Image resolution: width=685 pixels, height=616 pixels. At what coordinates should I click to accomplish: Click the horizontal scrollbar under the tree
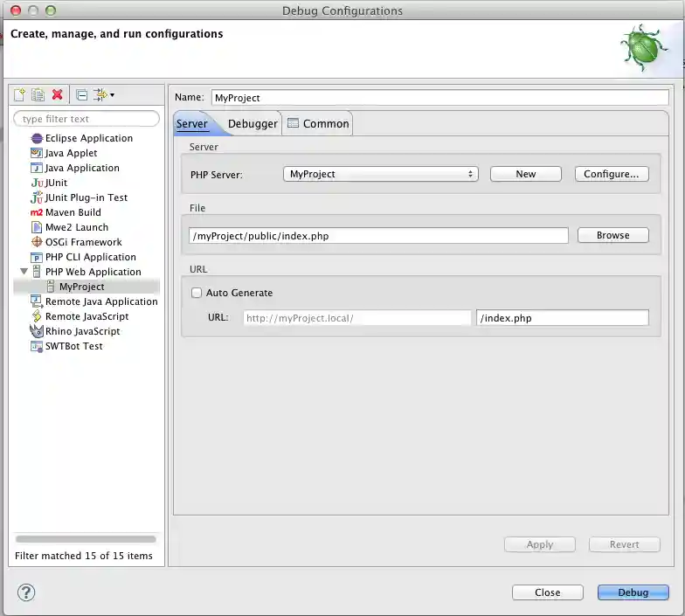[86, 539]
